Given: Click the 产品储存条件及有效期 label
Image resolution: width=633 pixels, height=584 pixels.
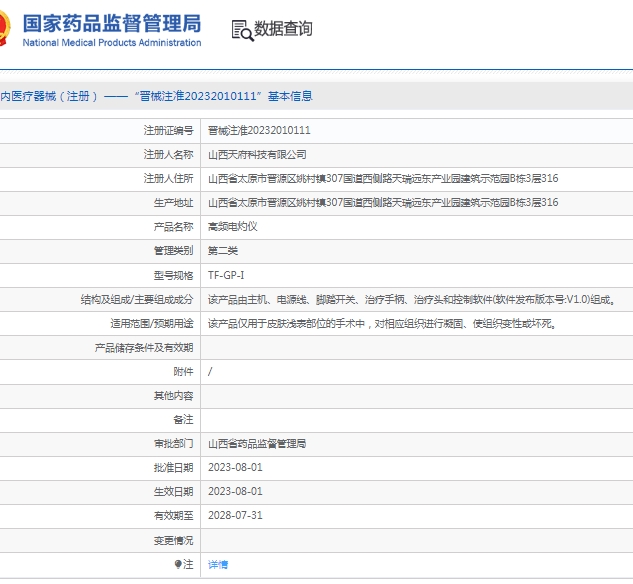Looking at the screenshot, I should tap(144, 347).
